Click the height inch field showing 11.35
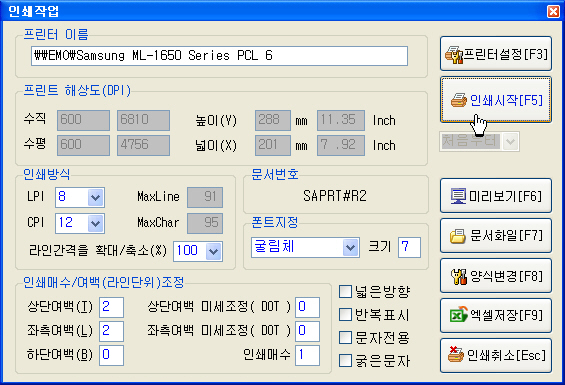The width and height of the screenshot is (565, 385). click(341, 120)
